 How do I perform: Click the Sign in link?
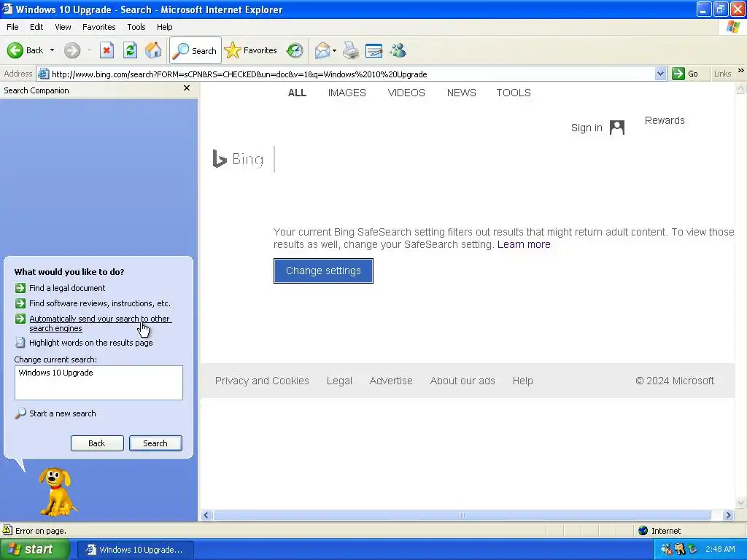(587, 128)
